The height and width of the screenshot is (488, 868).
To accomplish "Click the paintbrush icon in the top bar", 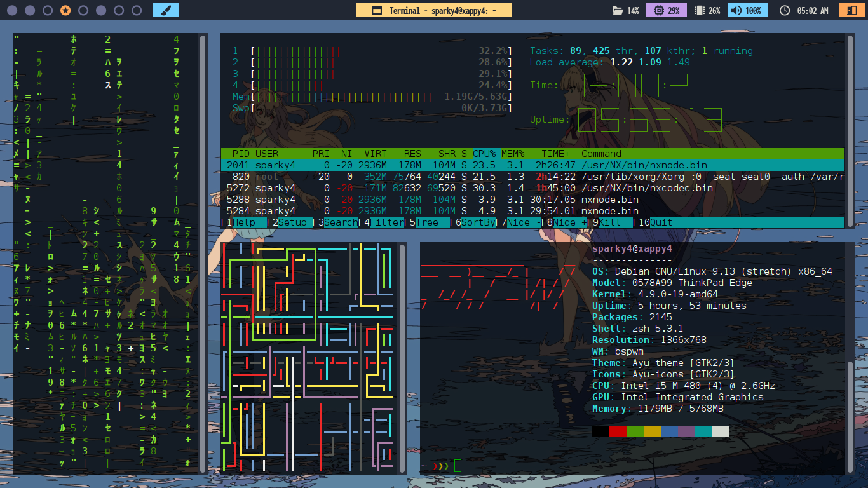I will (x=166, y=10).
